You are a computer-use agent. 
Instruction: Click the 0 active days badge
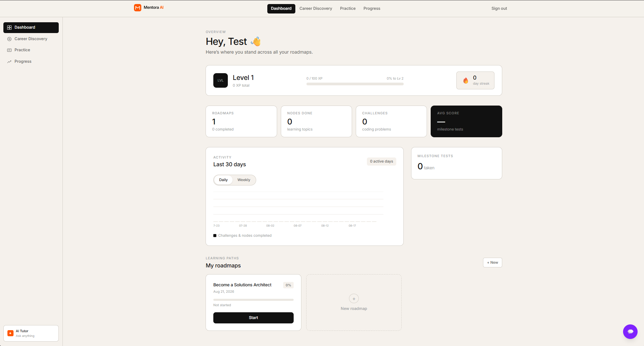point(381,162)
